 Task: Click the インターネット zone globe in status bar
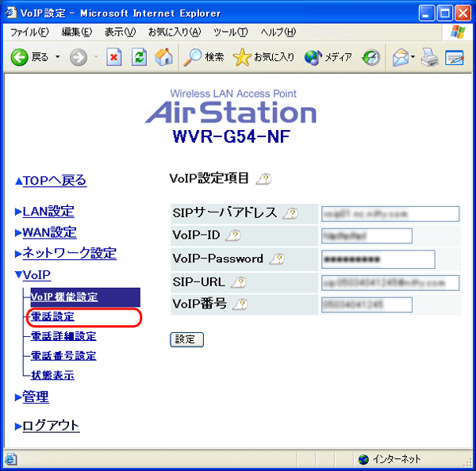point(363,459)
